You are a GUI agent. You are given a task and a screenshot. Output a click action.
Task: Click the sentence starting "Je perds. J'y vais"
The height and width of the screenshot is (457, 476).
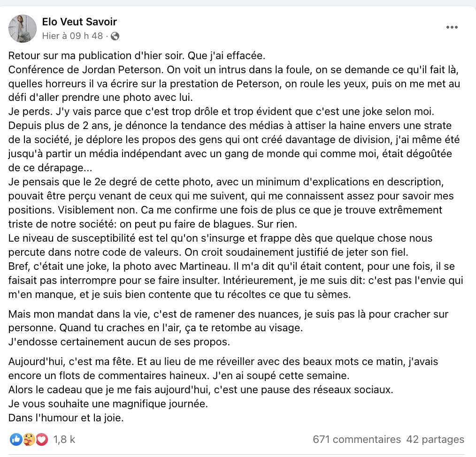(x=221, y=112)
